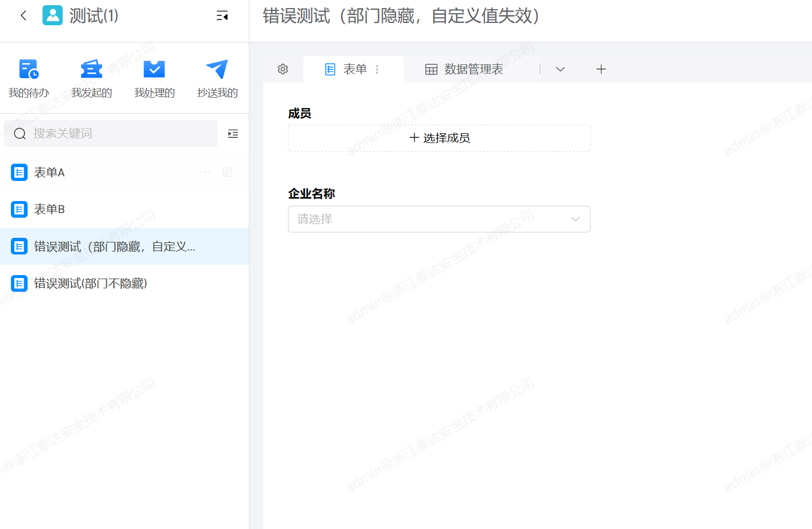Click the 表单A form icon
The width and height of the screenshot is (812, 529).
click(20, 172)
